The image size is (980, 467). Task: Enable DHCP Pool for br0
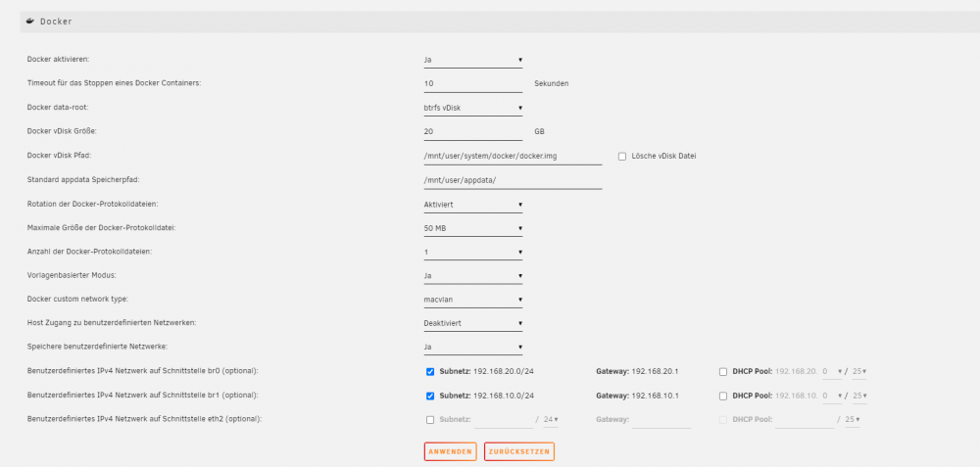click(723, 371)
